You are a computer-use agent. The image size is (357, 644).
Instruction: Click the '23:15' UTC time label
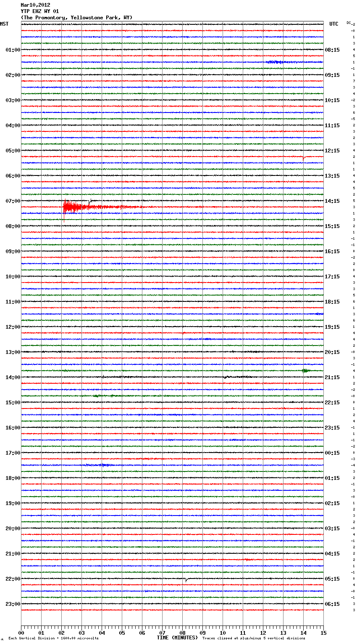(332, 428)
